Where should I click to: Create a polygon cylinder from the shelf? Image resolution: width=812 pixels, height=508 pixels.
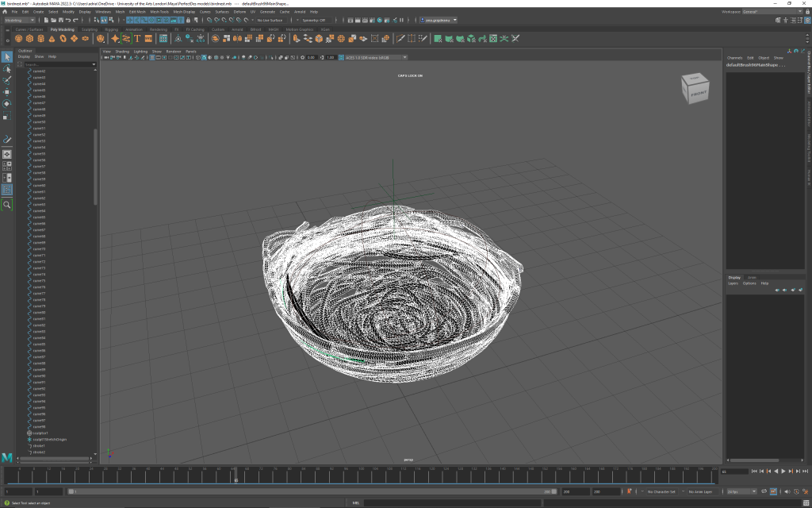click(41, 39)
